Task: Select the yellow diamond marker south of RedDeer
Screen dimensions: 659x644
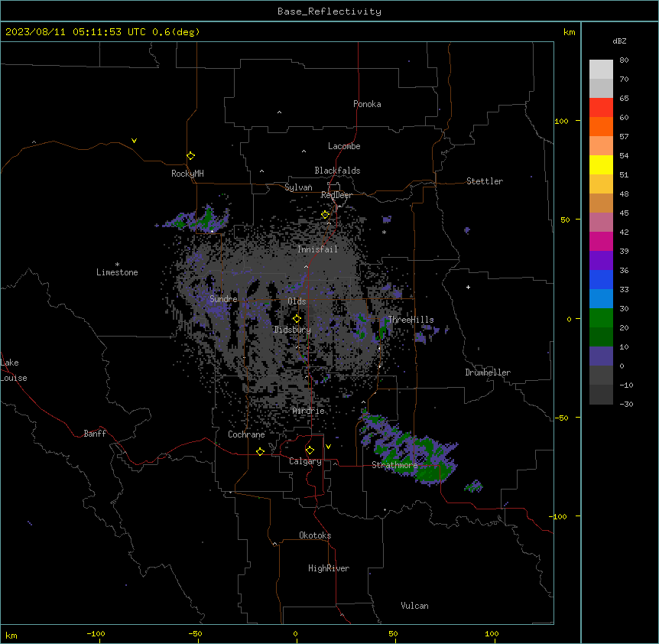Action: point(325,214)
